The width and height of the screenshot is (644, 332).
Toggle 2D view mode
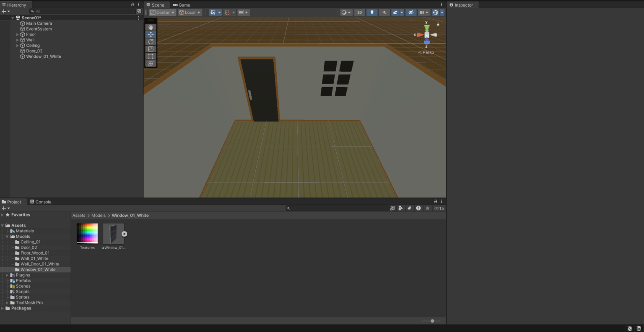tap(359, 12)
